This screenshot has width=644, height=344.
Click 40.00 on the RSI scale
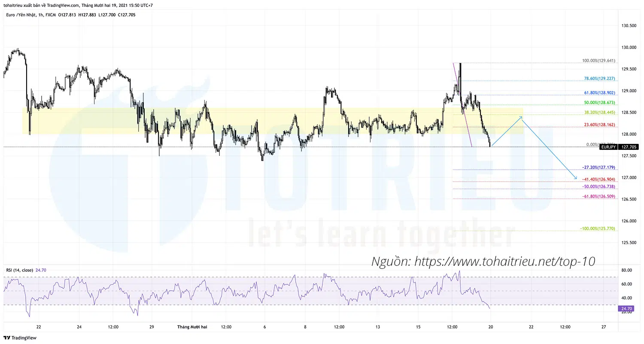coord(627,298)
